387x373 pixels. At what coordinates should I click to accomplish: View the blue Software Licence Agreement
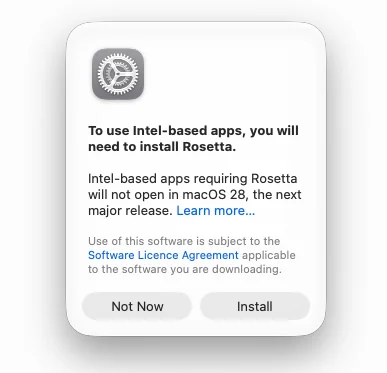coord(163,255)
